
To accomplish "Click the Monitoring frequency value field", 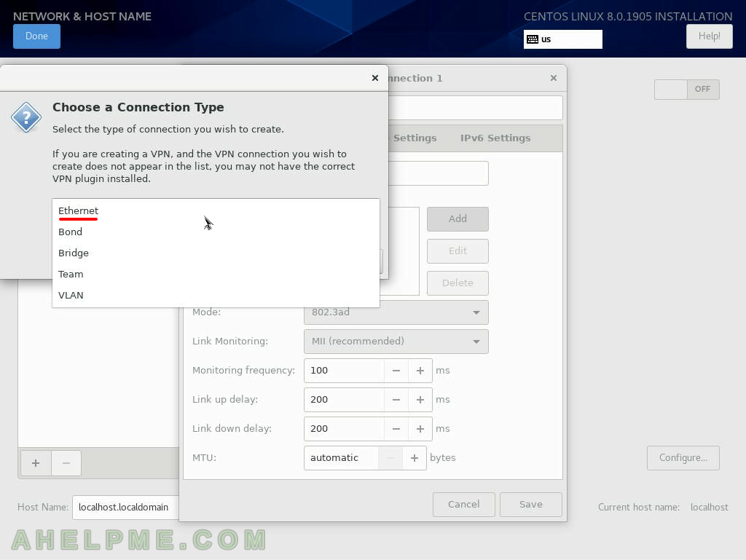I will click(344, 371).
